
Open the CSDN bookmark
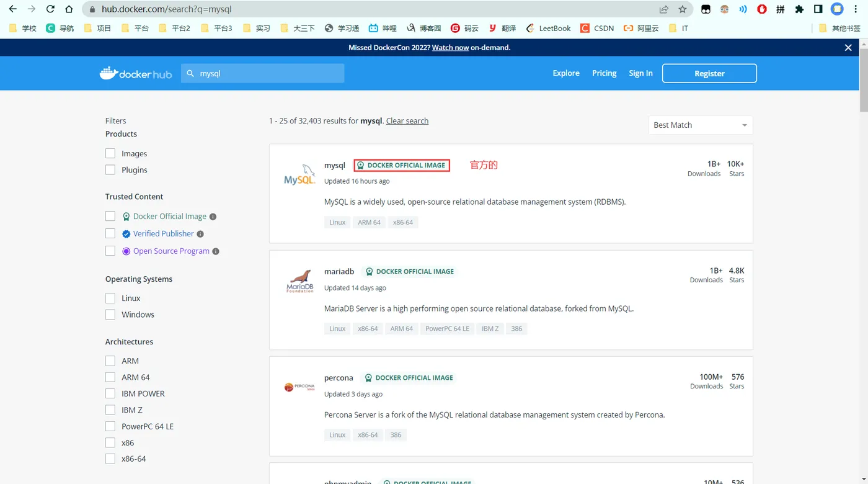pos(598,28)
